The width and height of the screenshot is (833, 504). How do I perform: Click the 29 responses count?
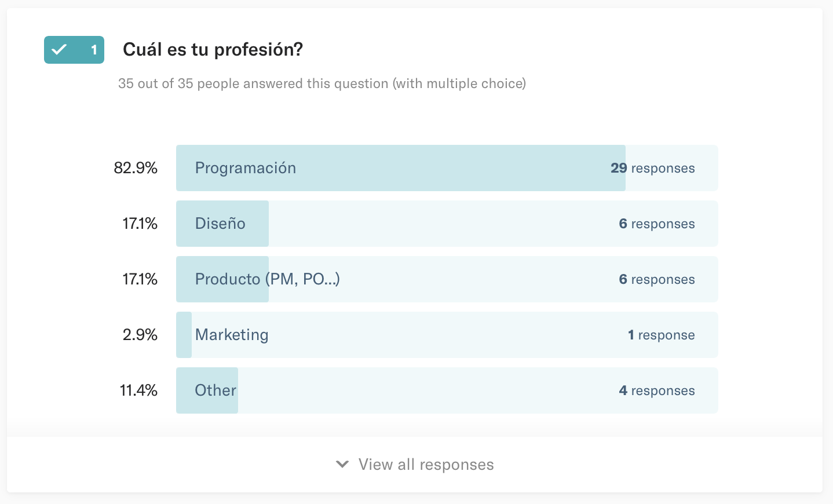(x=653, y=168)
